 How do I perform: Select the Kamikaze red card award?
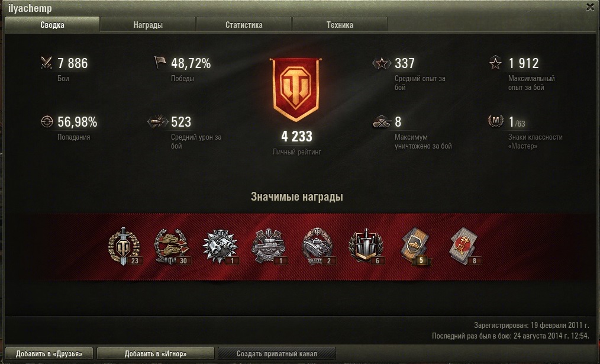464,246
